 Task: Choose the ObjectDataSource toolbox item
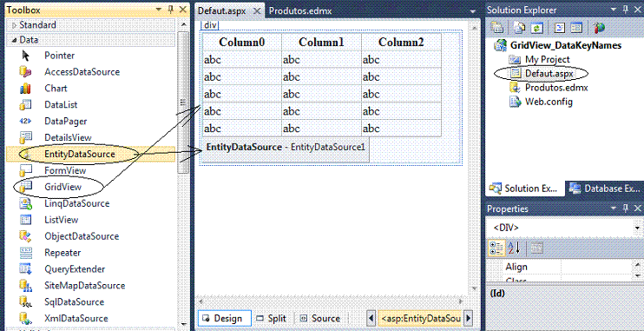82,236
